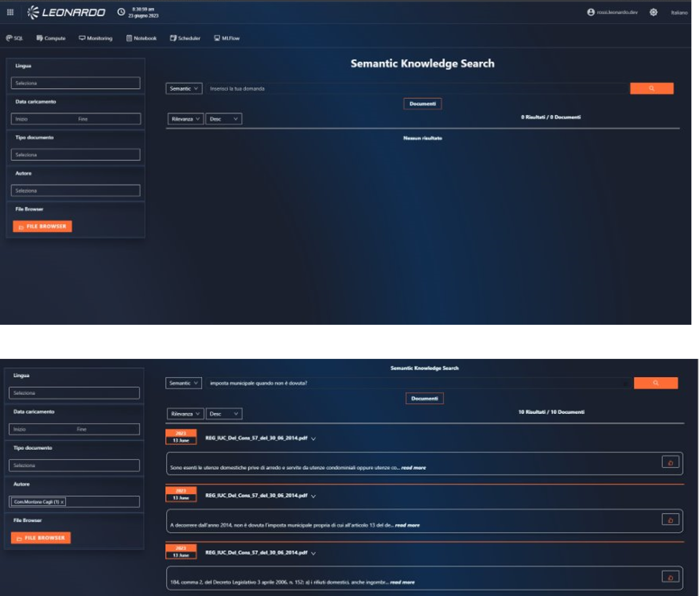700x596 pixels.
Task: Go to the Notebook section
Action: [x=141, y=38]
